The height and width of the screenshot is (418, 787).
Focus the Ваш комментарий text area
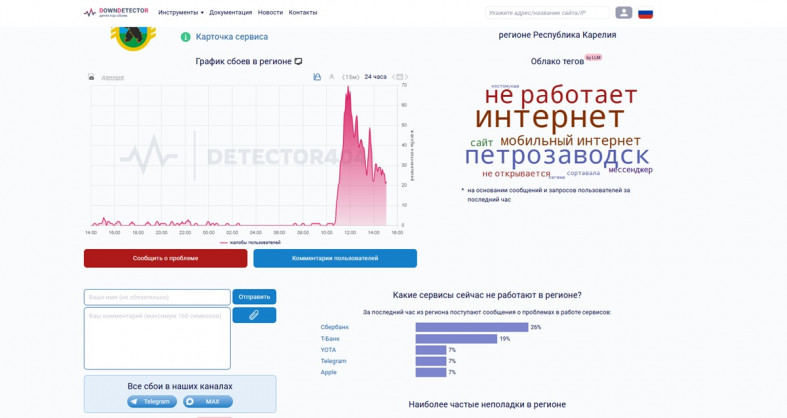coord(157,338)
